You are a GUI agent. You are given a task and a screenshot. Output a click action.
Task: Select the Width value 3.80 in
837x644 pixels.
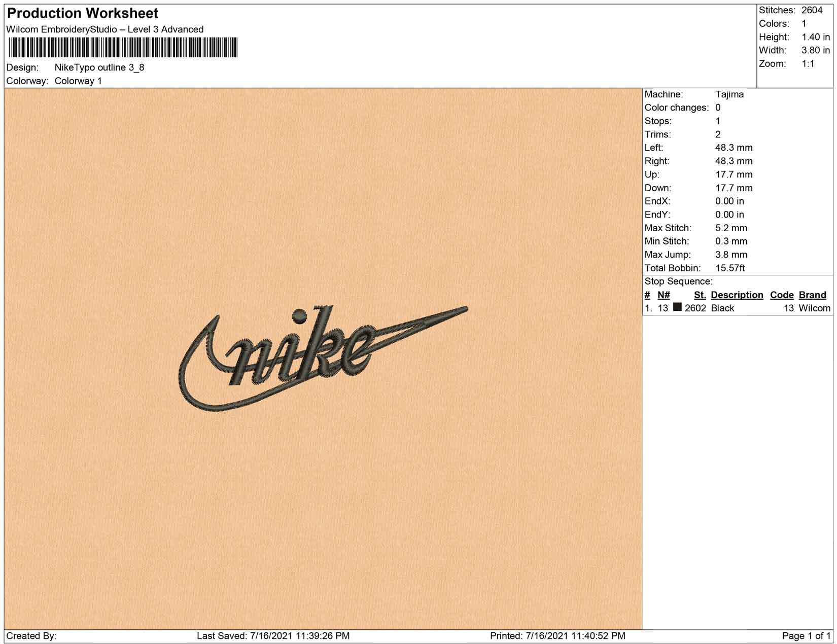coord(816,50)
